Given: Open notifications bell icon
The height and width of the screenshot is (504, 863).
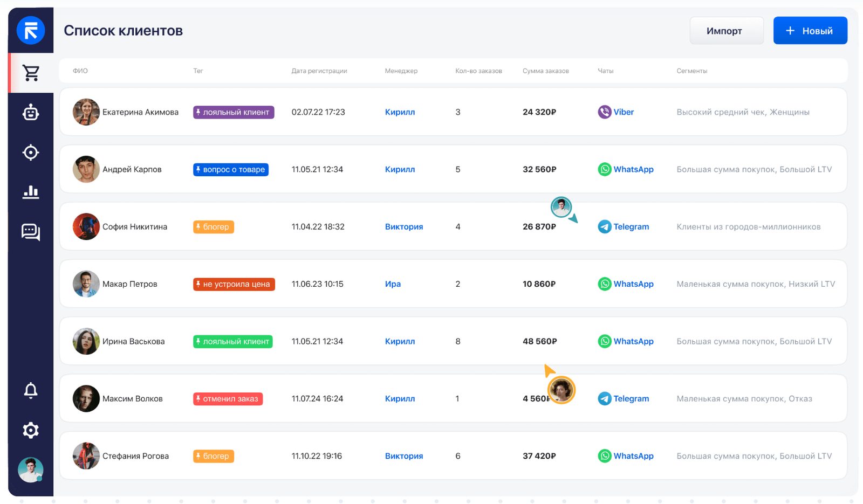Looking at the screenshot, I should (31, 390).
